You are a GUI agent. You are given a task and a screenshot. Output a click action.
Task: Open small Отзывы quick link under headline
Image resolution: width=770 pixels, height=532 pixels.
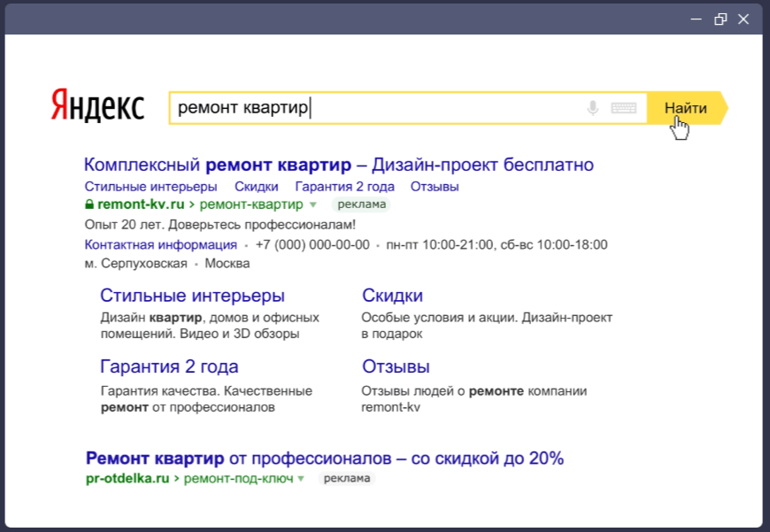click(435, 187)
